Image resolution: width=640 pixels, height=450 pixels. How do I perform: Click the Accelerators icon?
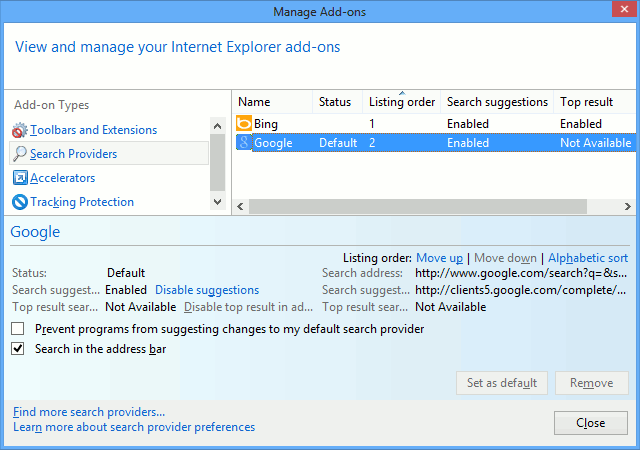point(19,178)
